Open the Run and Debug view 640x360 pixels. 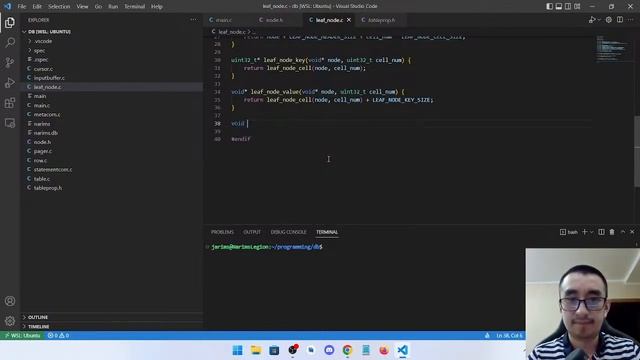pos(10,82)
